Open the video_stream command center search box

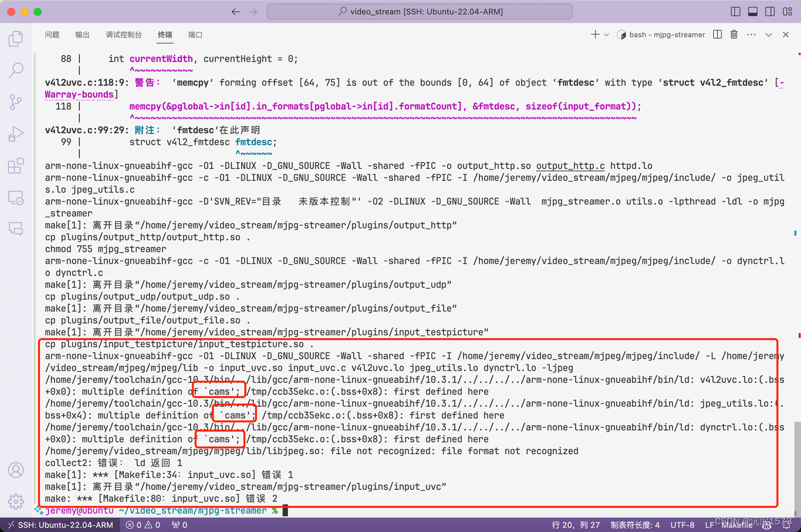pos(419,12)
